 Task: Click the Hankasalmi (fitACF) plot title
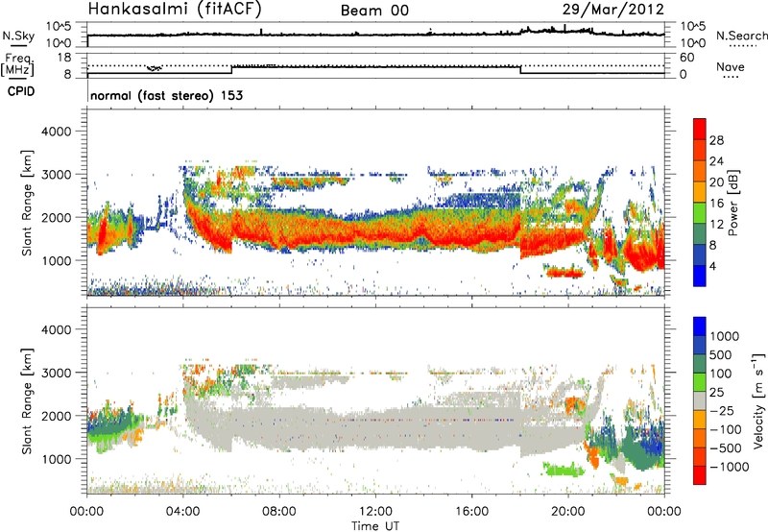point(175,9)
